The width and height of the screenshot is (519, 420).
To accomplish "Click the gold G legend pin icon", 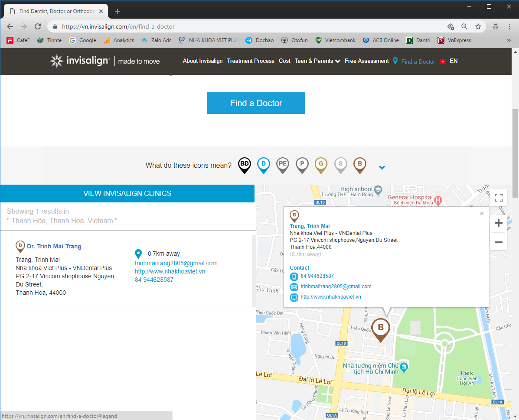I will coord(321,166).
